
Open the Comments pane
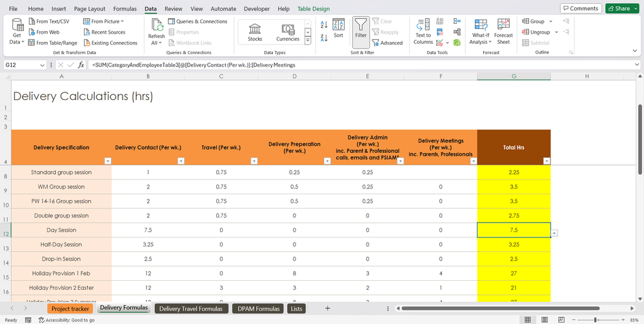[x=580, y=8]
